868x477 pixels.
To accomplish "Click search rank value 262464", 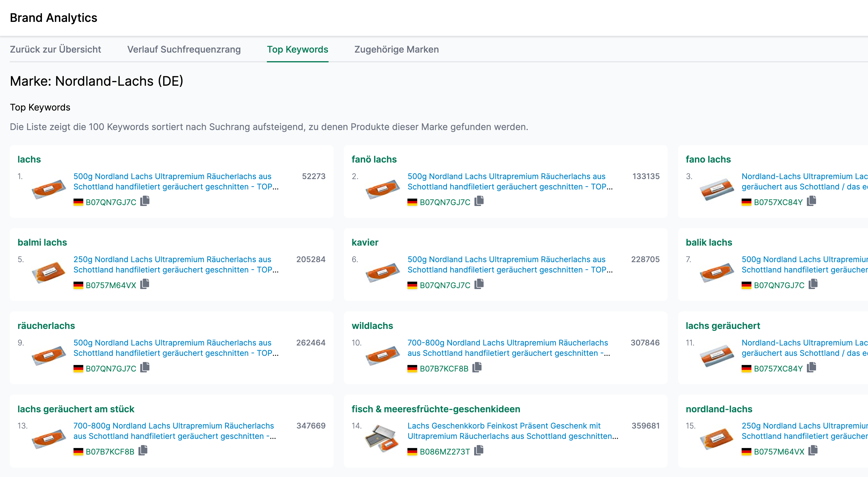I will 311,343.
